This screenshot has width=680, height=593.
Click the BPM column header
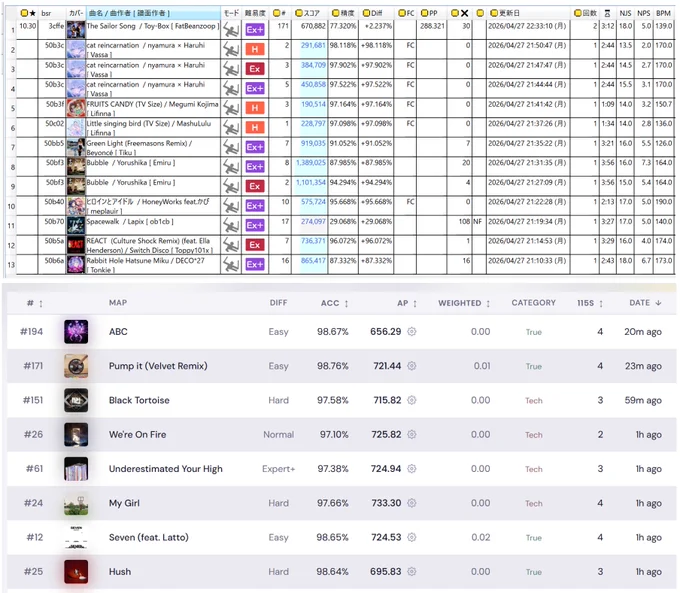663,13
